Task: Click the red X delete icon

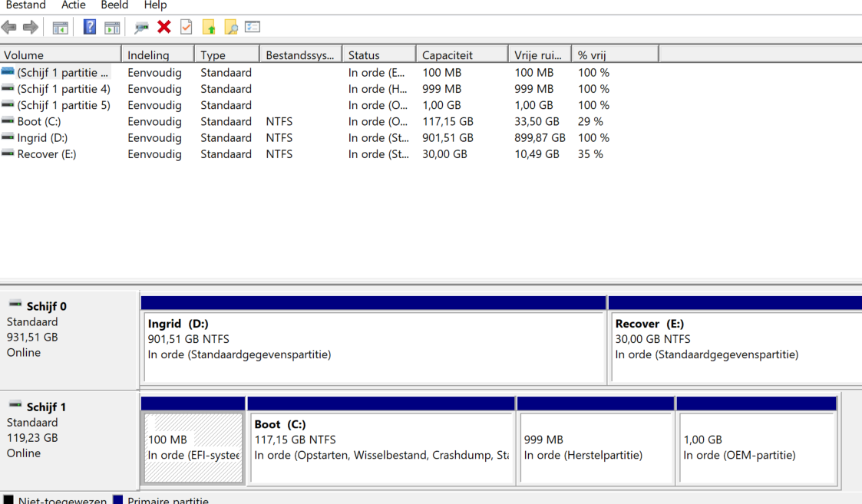Action: [163, 28]
